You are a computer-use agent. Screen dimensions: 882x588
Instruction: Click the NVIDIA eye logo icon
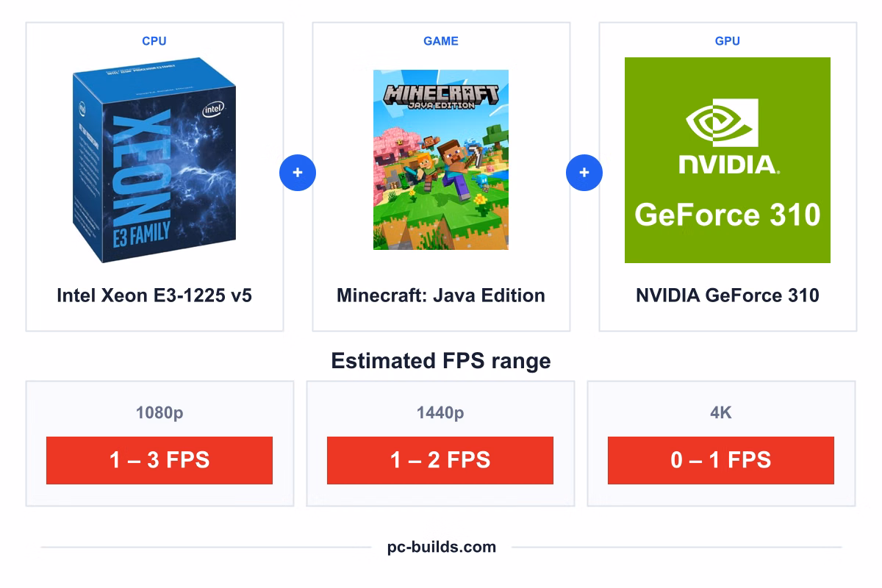(722, 122)
